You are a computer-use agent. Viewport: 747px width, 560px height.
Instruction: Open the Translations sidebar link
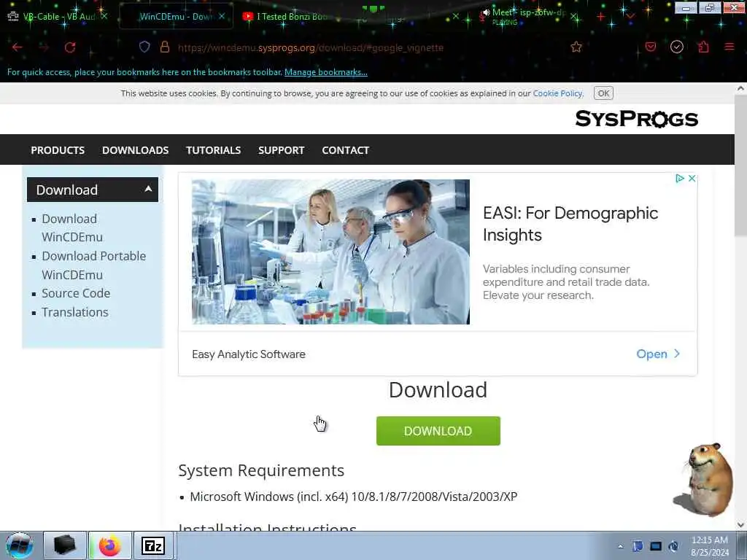(75, 312)
